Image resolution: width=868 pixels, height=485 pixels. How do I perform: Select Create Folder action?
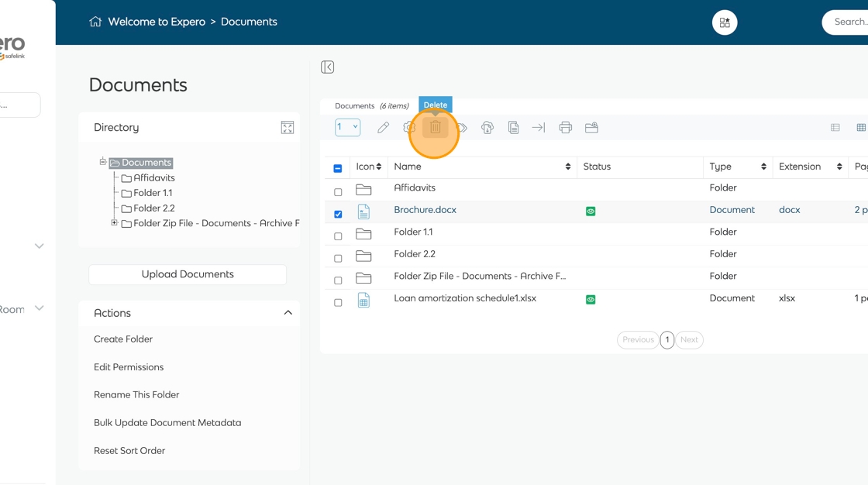[x=123, y=339]
